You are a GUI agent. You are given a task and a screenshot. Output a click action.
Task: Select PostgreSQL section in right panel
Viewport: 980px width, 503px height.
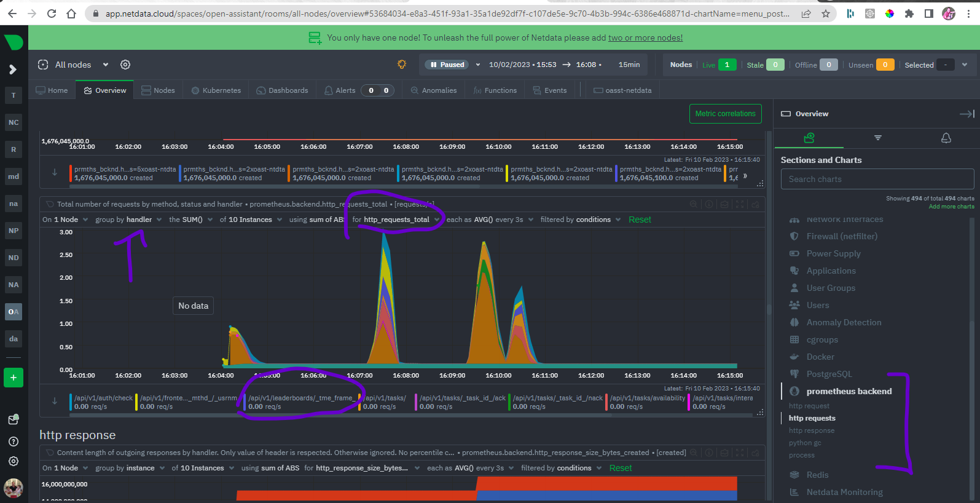coord(829,374)
